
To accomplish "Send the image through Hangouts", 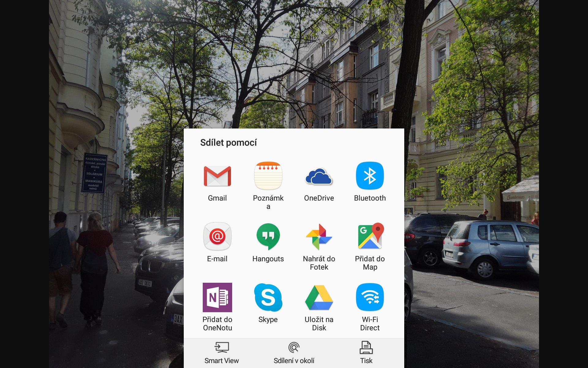I will (268, 237).
